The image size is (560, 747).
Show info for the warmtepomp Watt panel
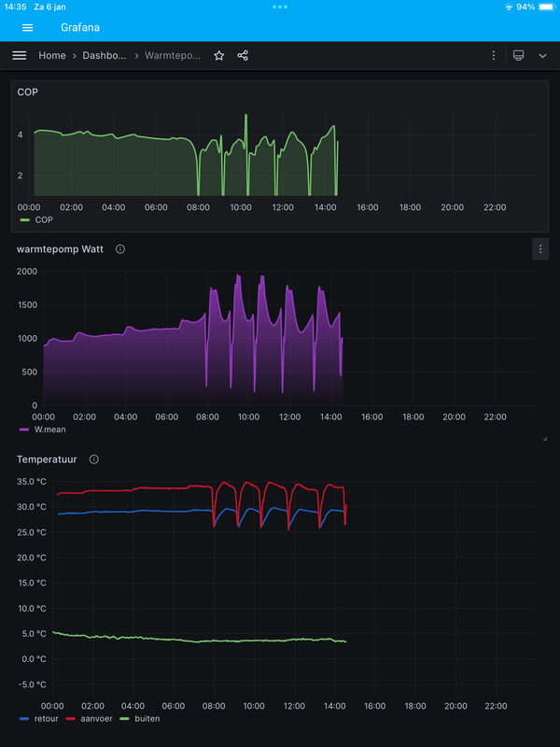(120, 249)
